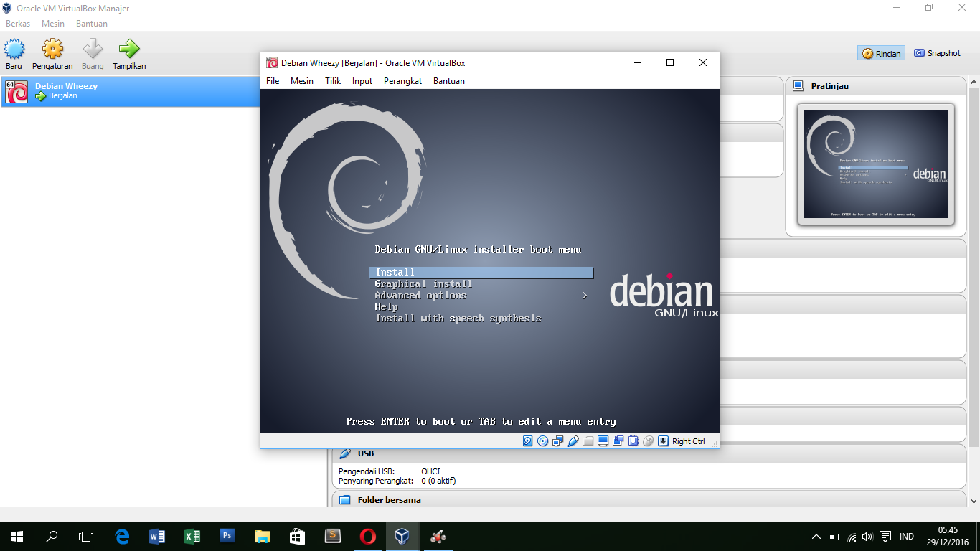Open the Mesin menu in VirtualBox Manager
980x551 pixels.
[x=53, y=24]
